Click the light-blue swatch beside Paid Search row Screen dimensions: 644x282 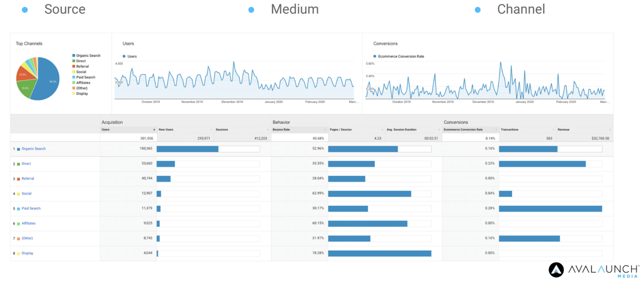(x=19, y=209)
